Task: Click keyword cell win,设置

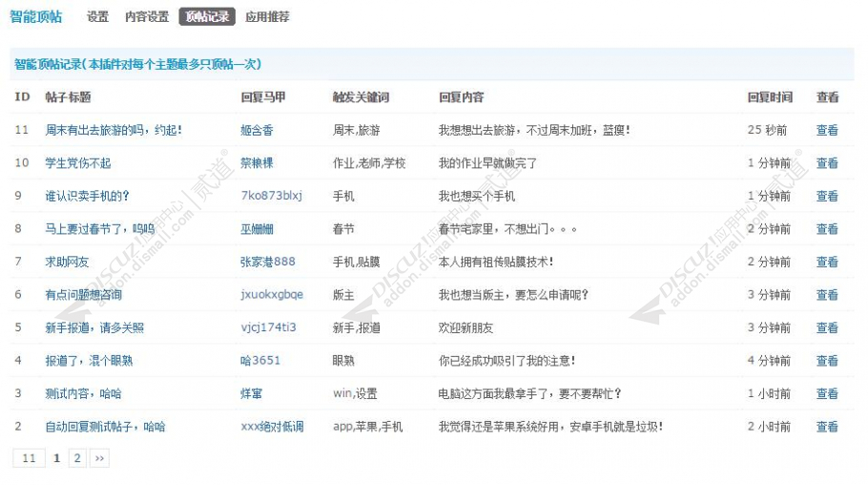Action: pyautogui.click(x=355, y=393)
